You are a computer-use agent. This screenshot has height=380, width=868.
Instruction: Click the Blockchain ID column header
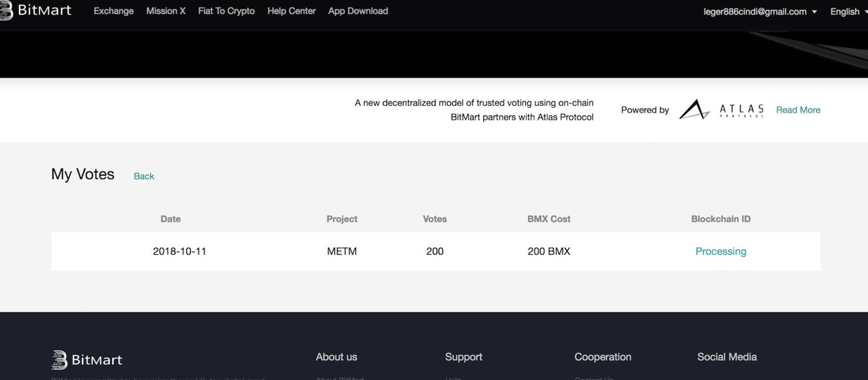[720, 219]
